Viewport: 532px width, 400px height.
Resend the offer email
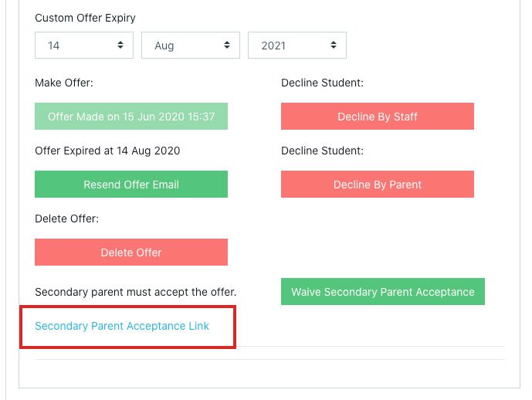[x=131, y=185]
